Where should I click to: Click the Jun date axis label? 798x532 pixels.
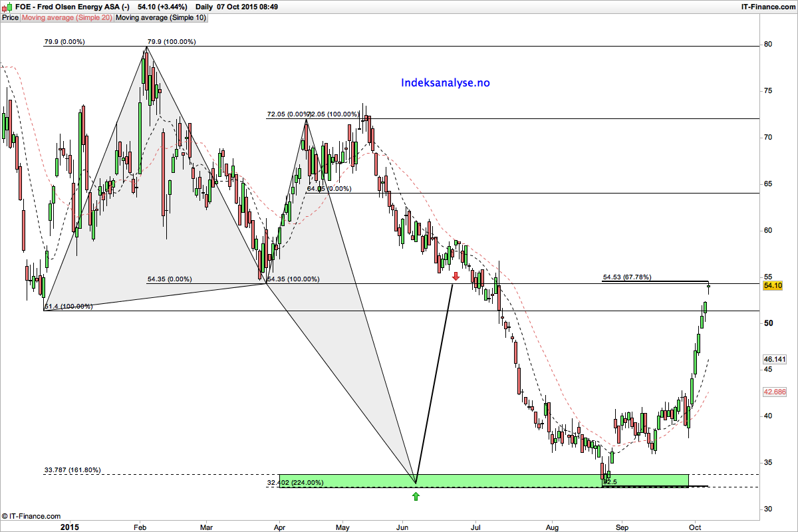point(402,527)
